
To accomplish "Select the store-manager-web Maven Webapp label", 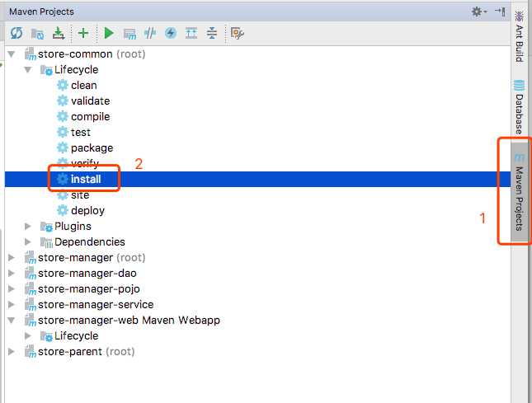I will (x=129, y=321).
